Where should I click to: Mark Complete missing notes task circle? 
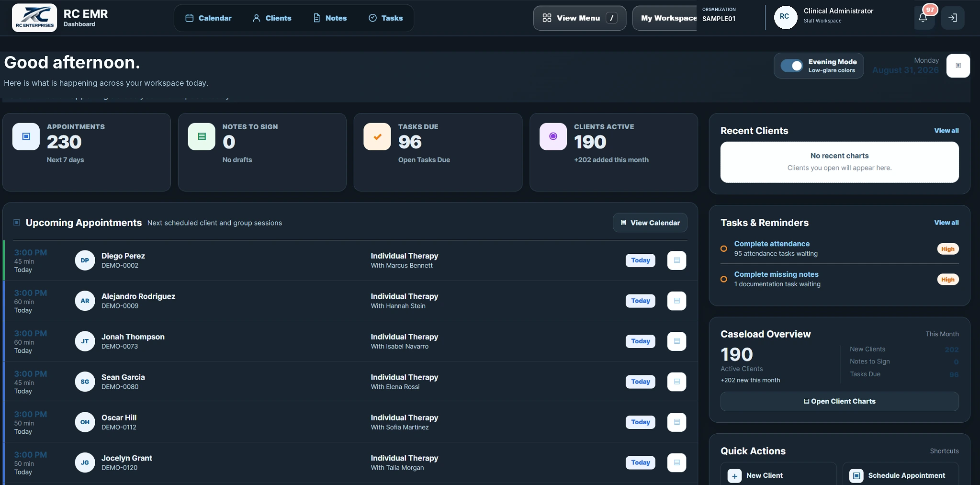pyautogui.click(x=724, y=279)
